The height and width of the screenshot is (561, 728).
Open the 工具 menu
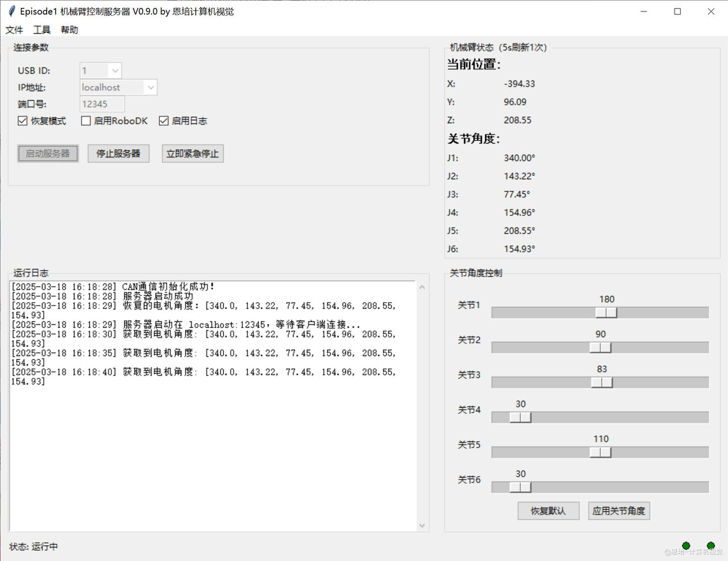coord(42,30)
